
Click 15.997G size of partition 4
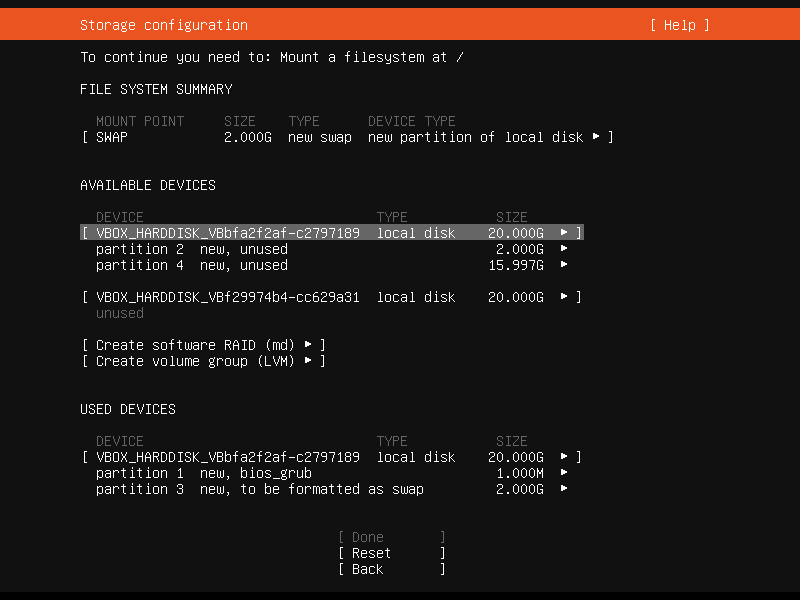pos(516,265)
